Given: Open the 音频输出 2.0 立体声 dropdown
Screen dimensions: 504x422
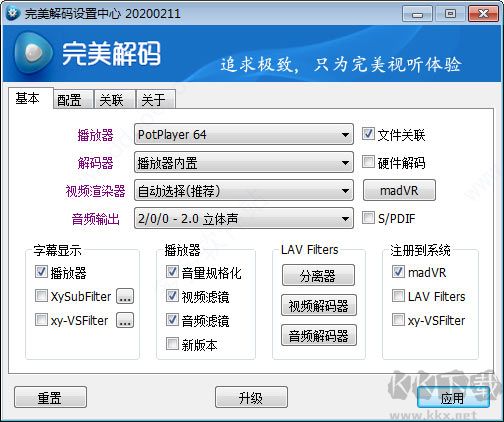Looking at the screenshot, I should pos(244,218).
